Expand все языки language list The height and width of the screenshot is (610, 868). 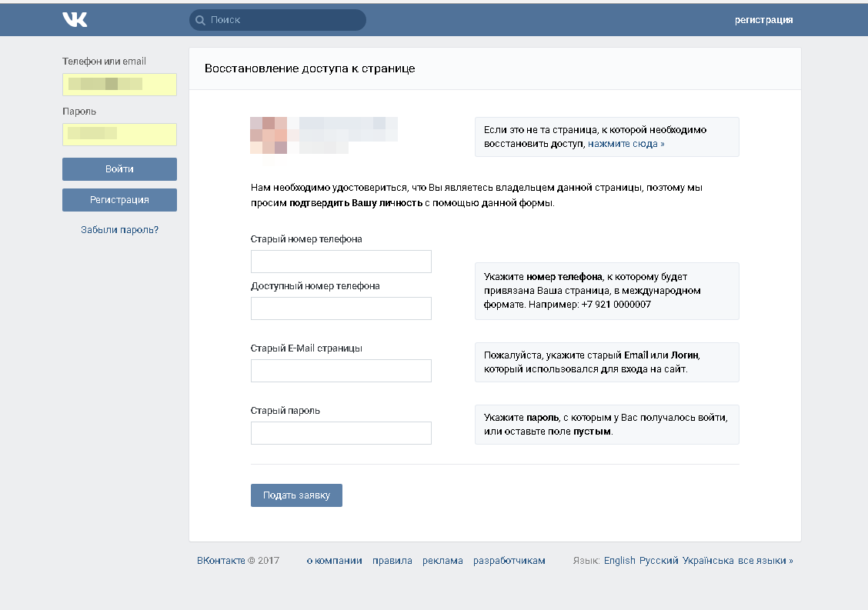point(765,561)
